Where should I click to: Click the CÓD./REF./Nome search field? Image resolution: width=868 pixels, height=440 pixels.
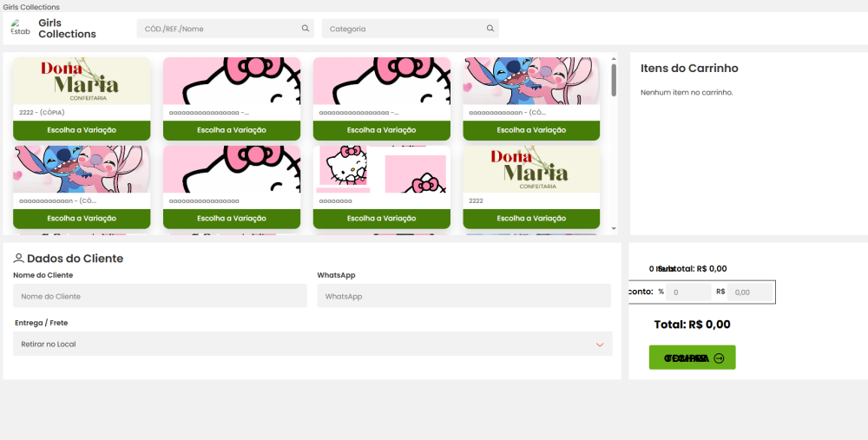(x=217, y=29)
